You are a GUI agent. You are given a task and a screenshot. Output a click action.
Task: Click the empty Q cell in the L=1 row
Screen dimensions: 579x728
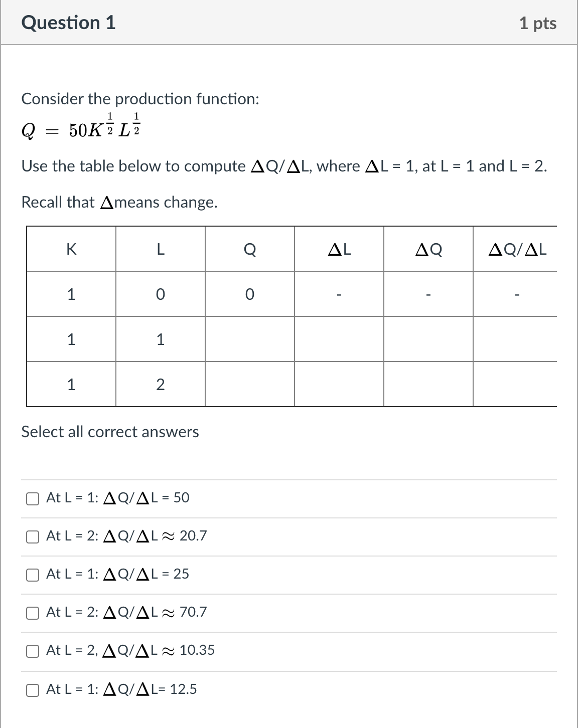coord(249,340)
